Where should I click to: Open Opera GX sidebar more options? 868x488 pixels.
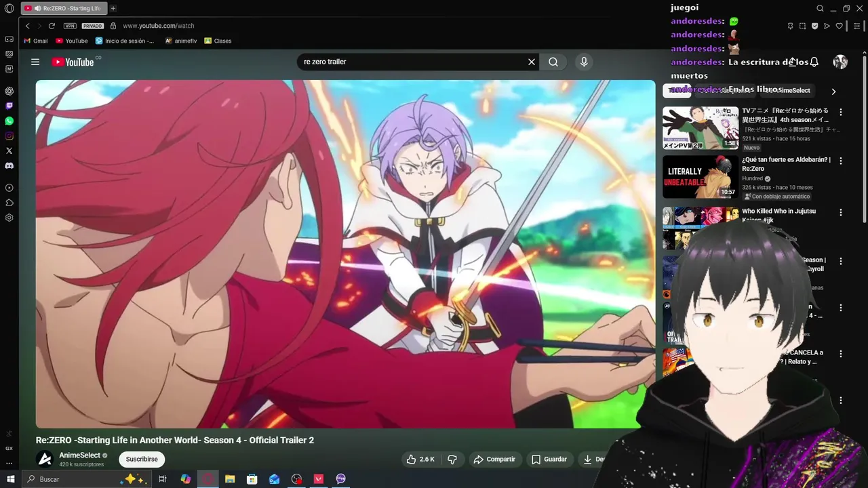coord(9,464)
